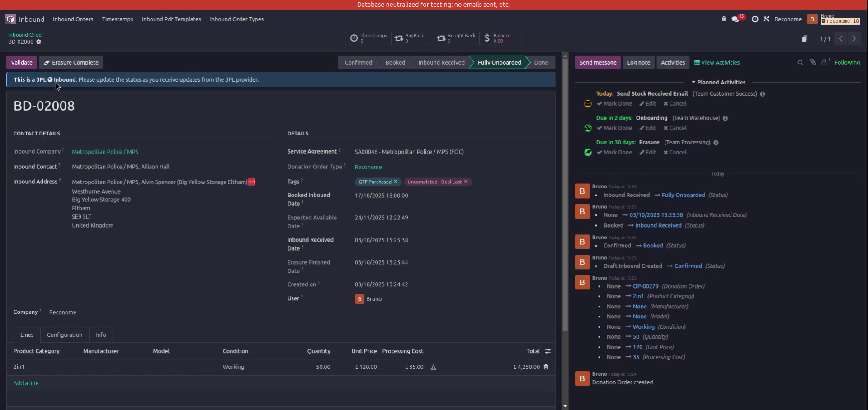Image resolution: width=868 pixels, height=410 pixels.
Task: Toggle Following off in the chatter
Action: 848,62
